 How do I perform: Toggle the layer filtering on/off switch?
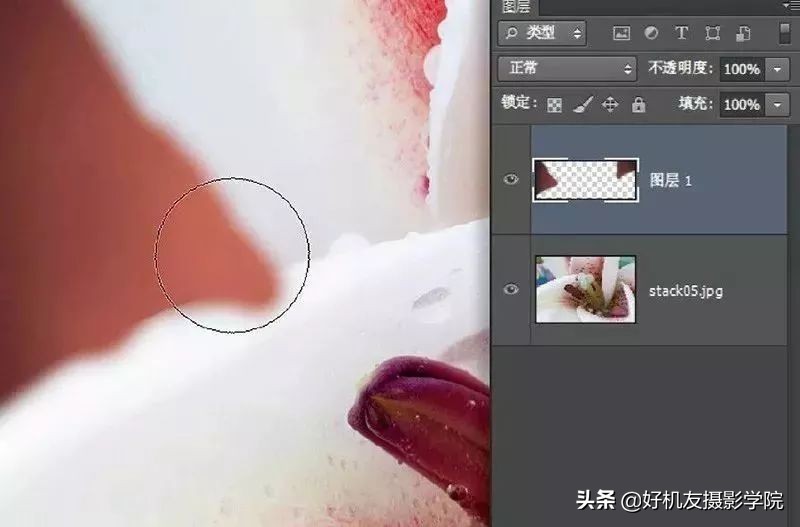[785, 33]
